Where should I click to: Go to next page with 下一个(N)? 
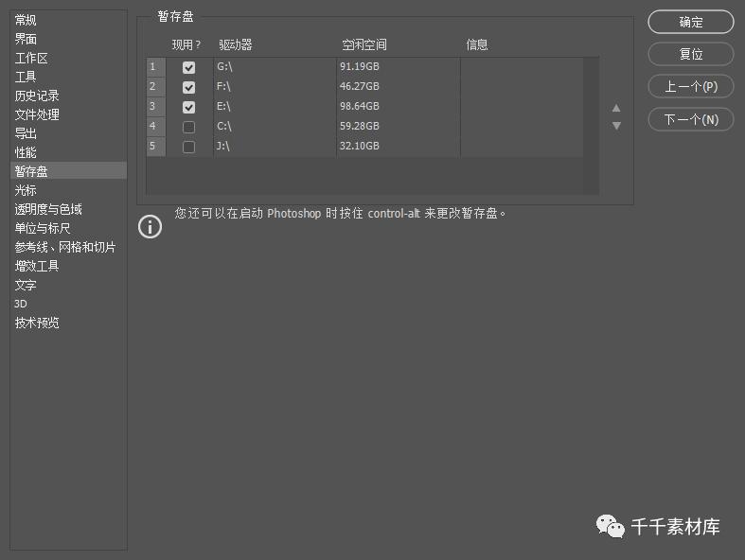(x=691, y=119)
